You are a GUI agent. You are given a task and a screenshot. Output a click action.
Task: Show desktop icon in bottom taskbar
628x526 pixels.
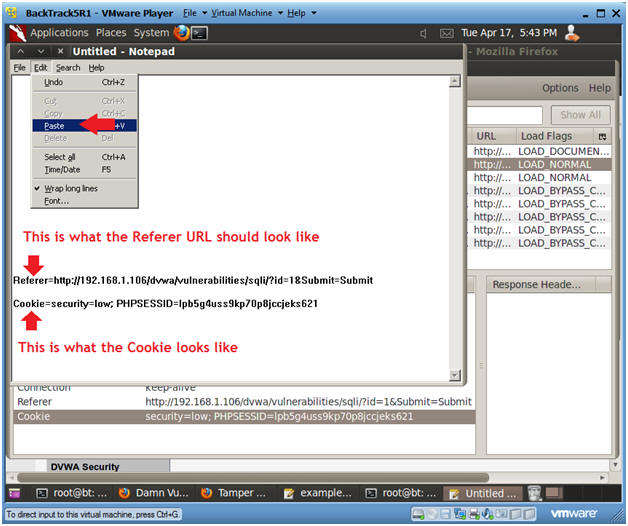14,494
